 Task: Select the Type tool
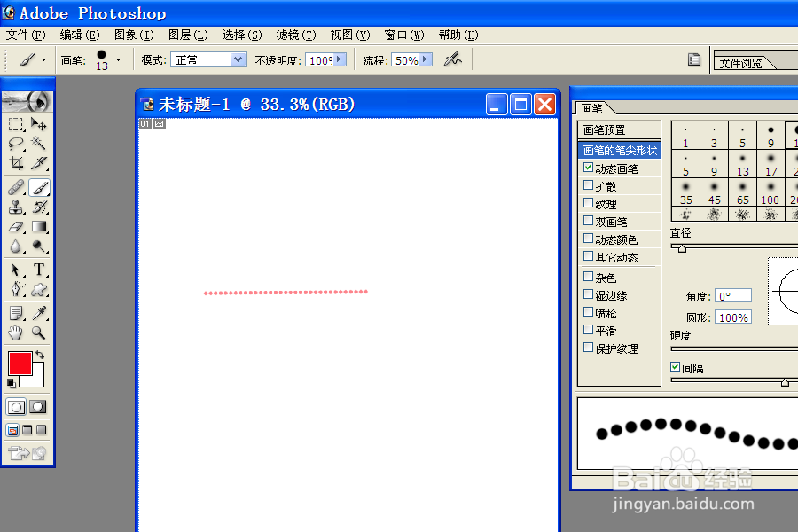tap(39, 270)
